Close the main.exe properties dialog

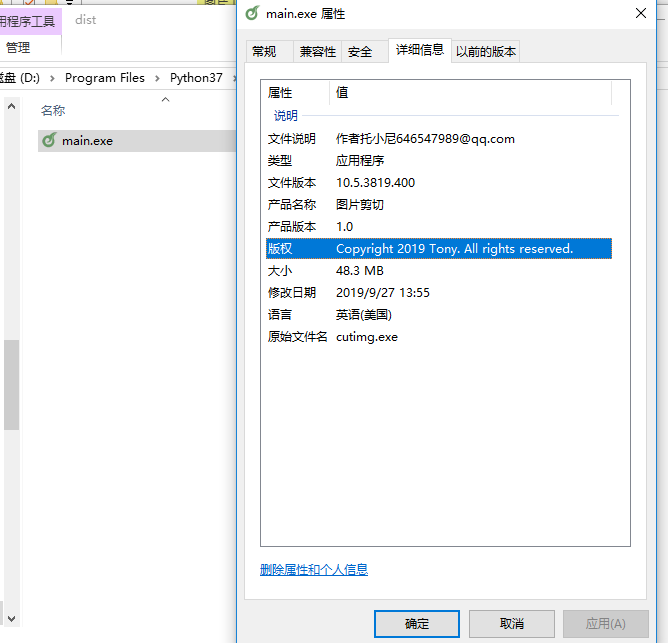point(640,14)
